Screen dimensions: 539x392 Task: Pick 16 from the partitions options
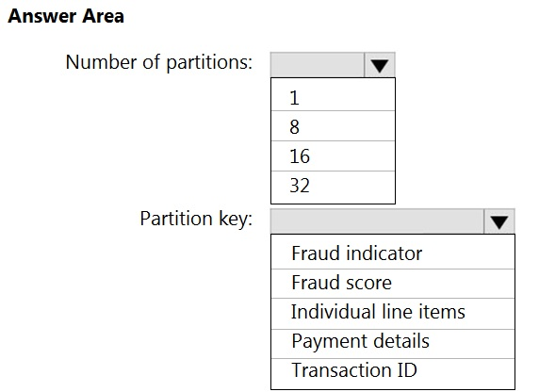333,156
